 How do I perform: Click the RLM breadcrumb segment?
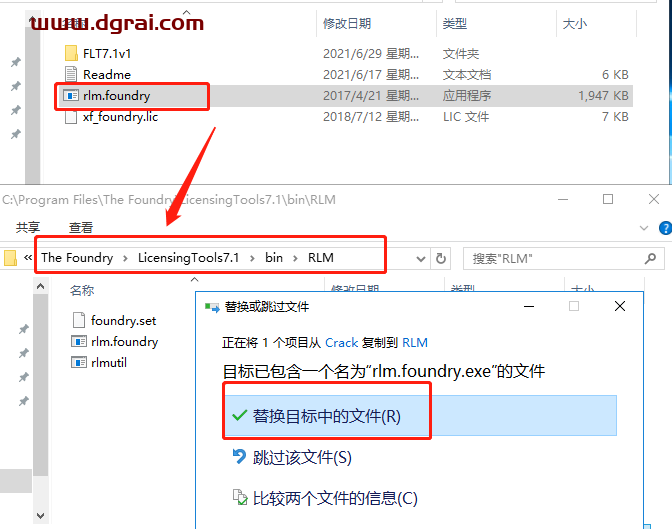click(x=321, y=258)
